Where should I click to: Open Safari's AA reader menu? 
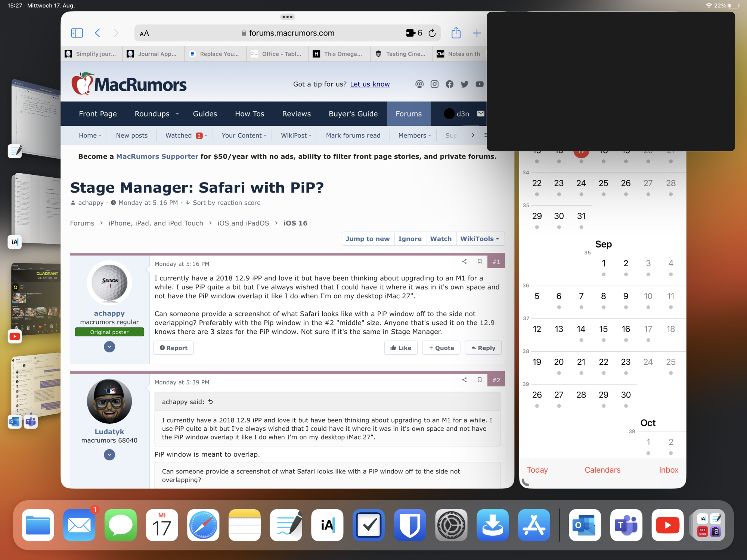click(x=144, y=33)
